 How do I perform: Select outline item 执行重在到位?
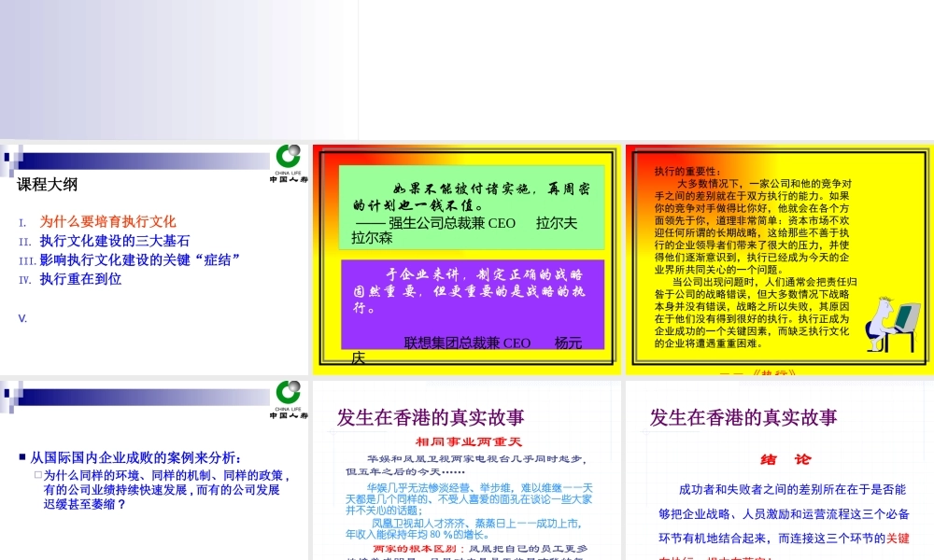coord(80,278)
